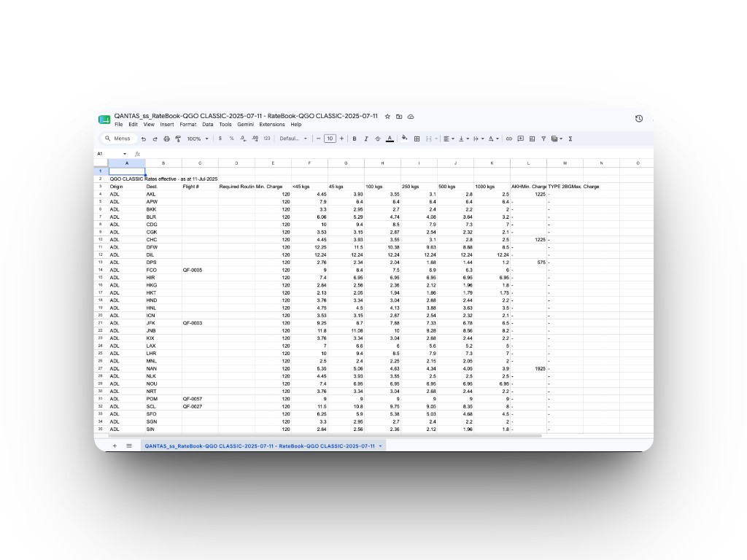Click the horizontal scrollbar

(325, 435)
